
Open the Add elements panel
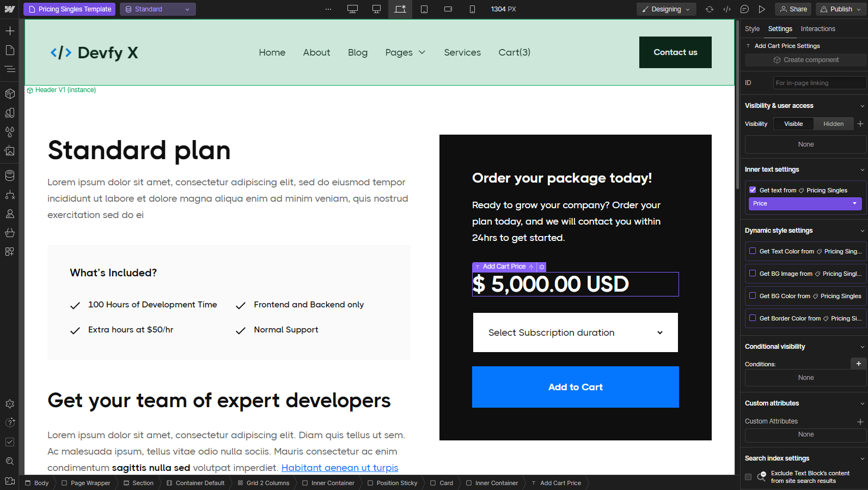[x=10, y=31]
